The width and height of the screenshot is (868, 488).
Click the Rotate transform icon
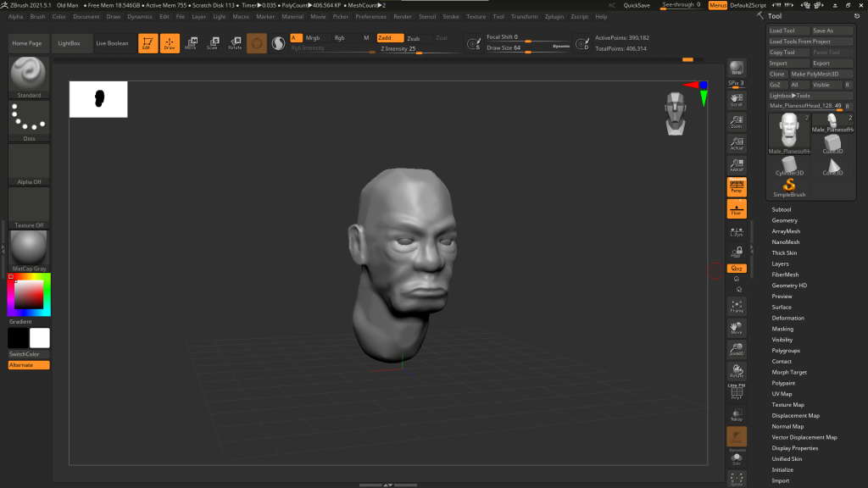[235, 43]
